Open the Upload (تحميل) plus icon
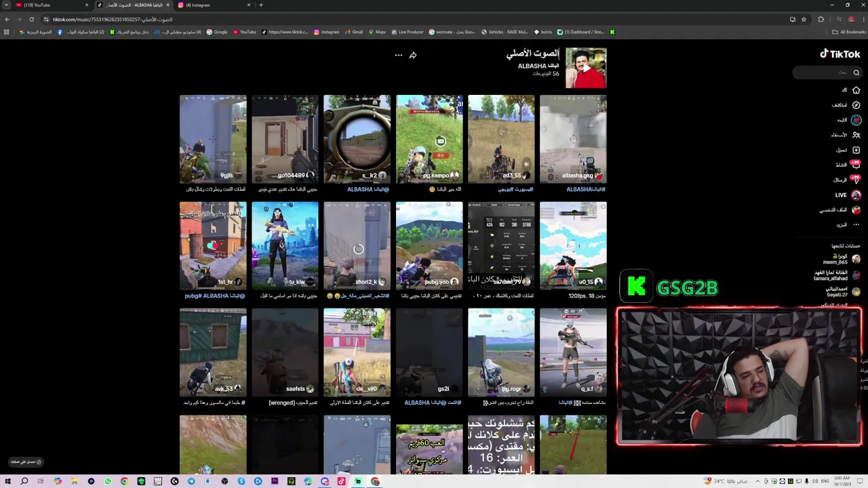868x488 pixels. (x=856, y=150)
